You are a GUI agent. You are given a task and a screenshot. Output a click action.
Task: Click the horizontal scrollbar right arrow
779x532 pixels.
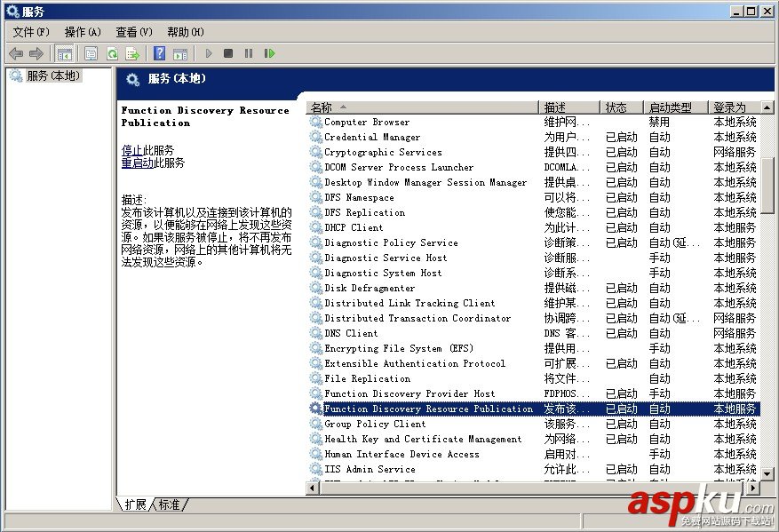[753, 488]
